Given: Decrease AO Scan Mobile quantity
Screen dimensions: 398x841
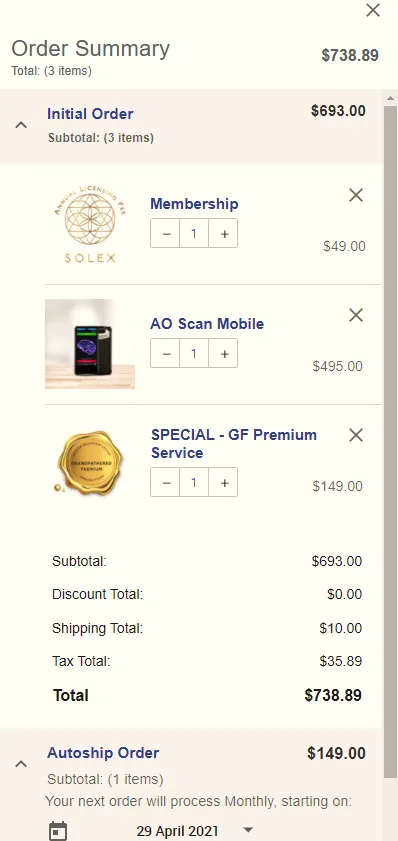Looking at the screenshot, I should [x=165, y=353].
